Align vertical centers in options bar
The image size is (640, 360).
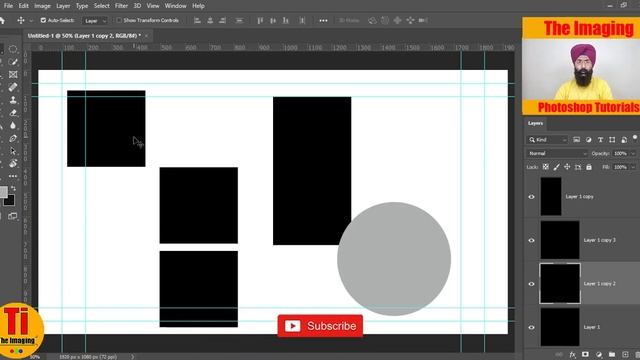tap(273, 20)
